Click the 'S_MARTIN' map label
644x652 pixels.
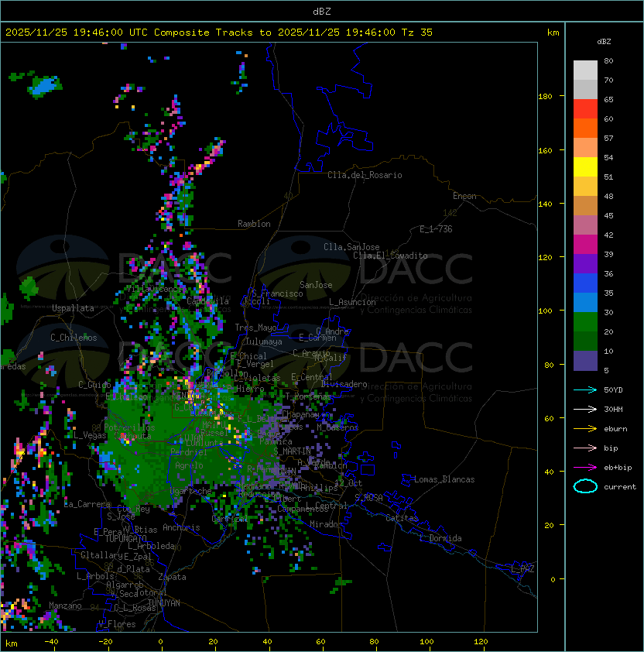(x=292, y=451)
